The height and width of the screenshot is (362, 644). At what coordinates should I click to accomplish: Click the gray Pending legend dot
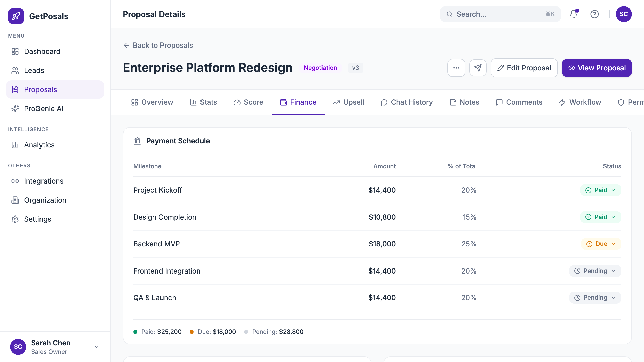pos(246,332)
